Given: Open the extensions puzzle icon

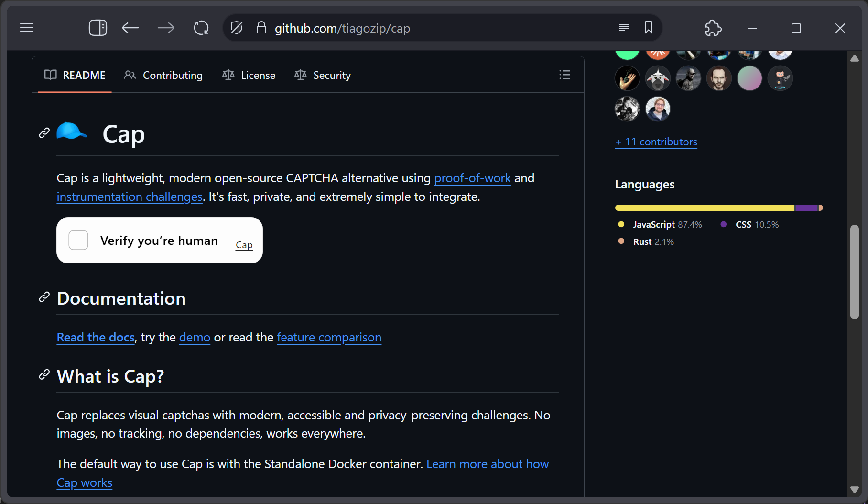Looking at the screenshot, I should pyautogui.click(x=713, y=28).
